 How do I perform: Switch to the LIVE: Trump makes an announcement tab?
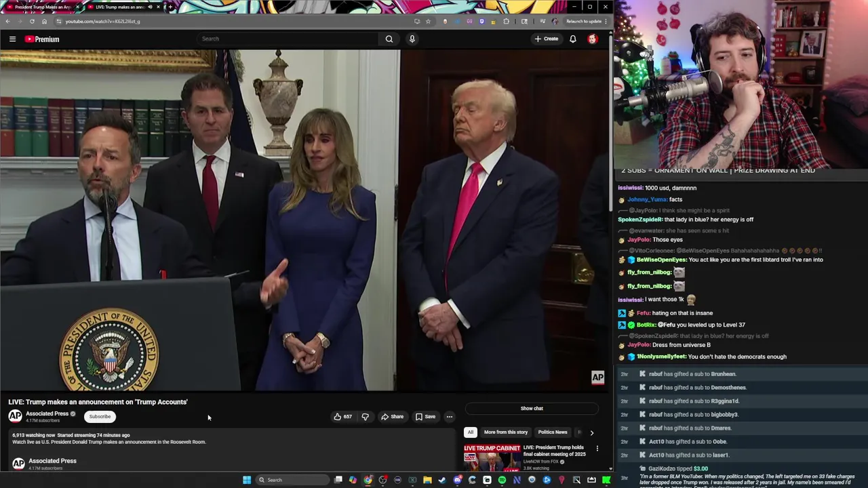124,7
